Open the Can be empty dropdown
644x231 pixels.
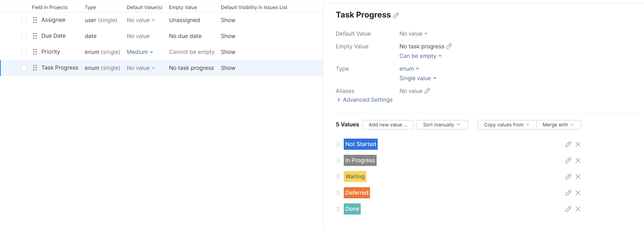click(420, 56)
